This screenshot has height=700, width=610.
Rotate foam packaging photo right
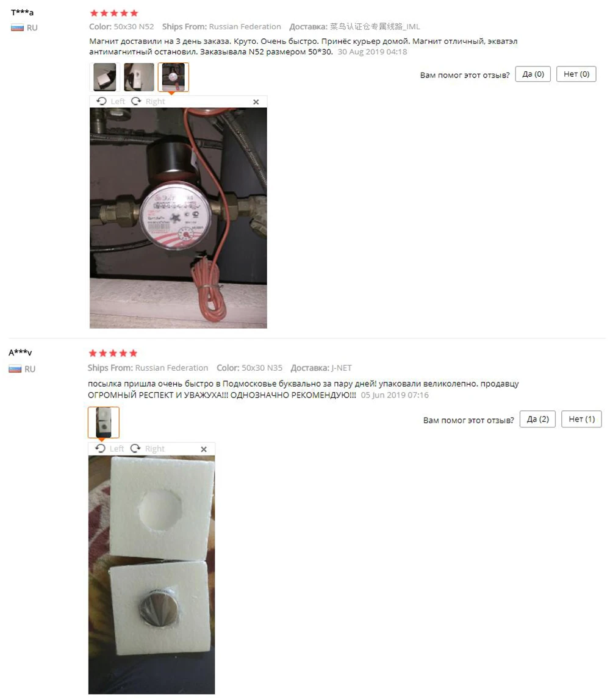pos(148,449)
